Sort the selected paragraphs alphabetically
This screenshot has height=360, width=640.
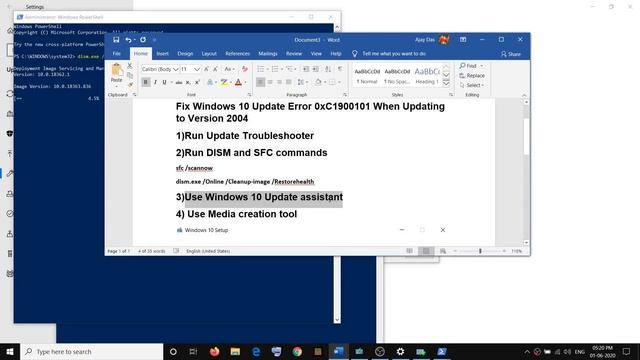[x=328, y=69]
